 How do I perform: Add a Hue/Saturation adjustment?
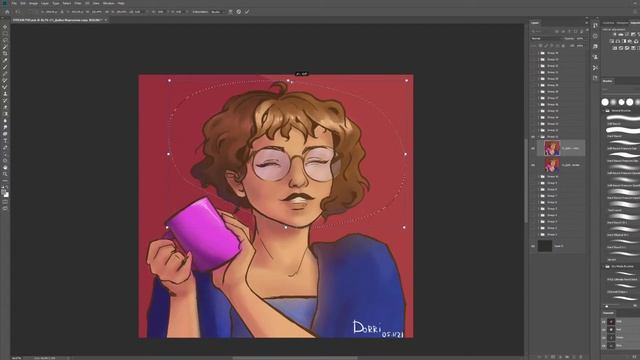(x=611, y=41)
